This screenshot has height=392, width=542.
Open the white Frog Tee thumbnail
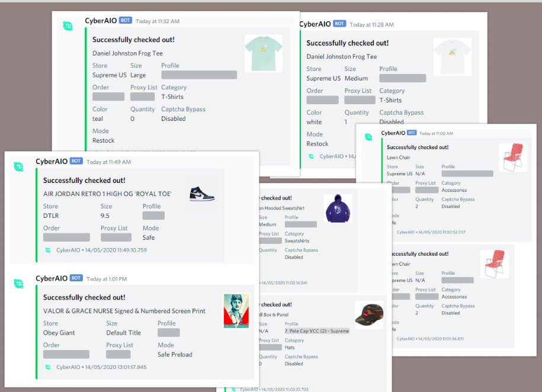click(x=452, y=57)
